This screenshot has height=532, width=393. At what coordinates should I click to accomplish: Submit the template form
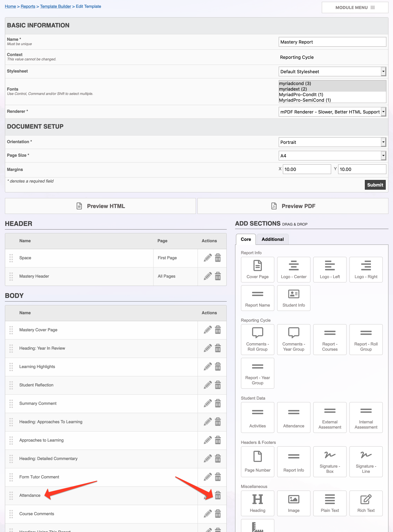point(375,185)
